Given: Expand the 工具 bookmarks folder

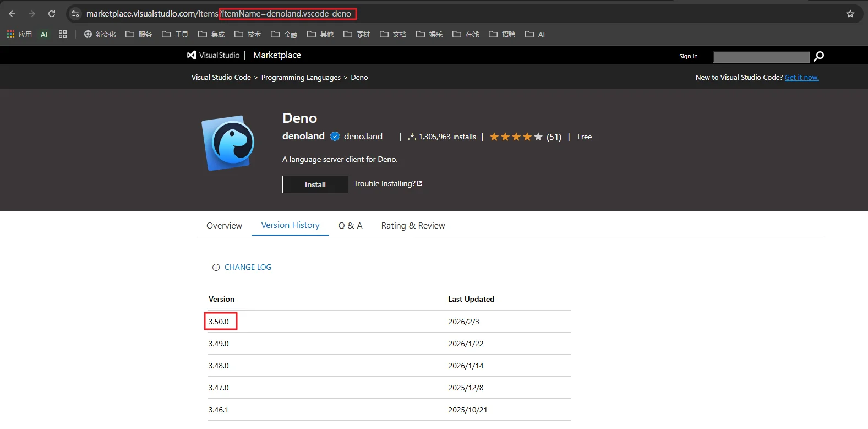Looking at the screenshot, I should click(x=175, y=34).
